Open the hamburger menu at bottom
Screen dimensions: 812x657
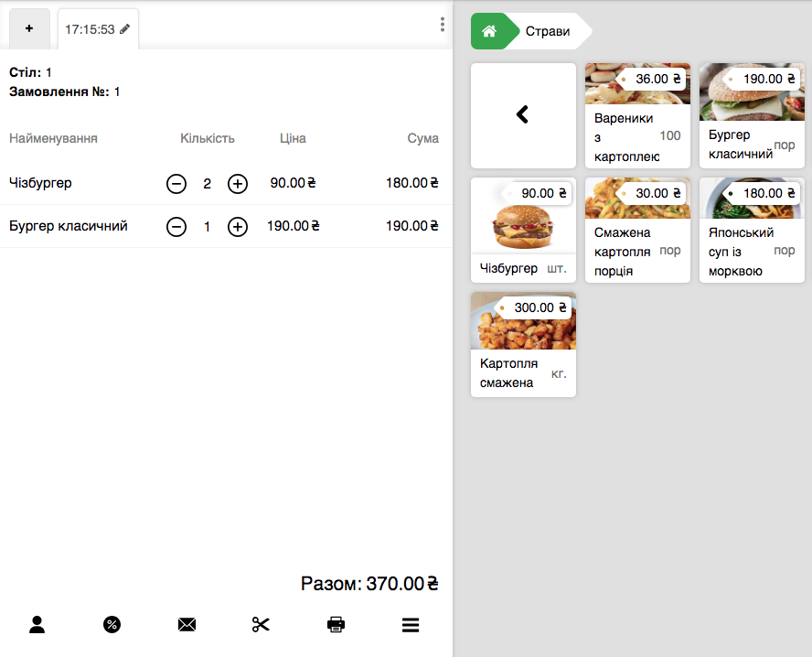tap(411, 625)
